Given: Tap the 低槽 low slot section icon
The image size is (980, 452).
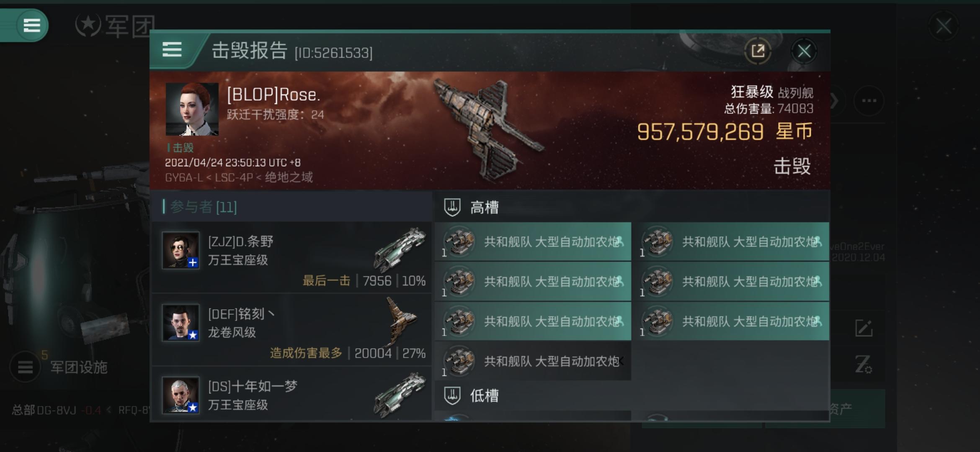Looking at the screenshot, I should tap(452, 395).
